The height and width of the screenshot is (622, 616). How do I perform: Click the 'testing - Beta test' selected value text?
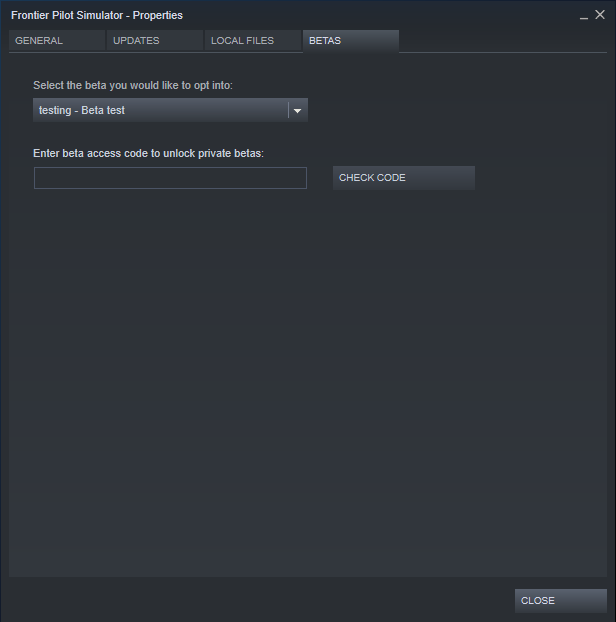coord(82,110)
